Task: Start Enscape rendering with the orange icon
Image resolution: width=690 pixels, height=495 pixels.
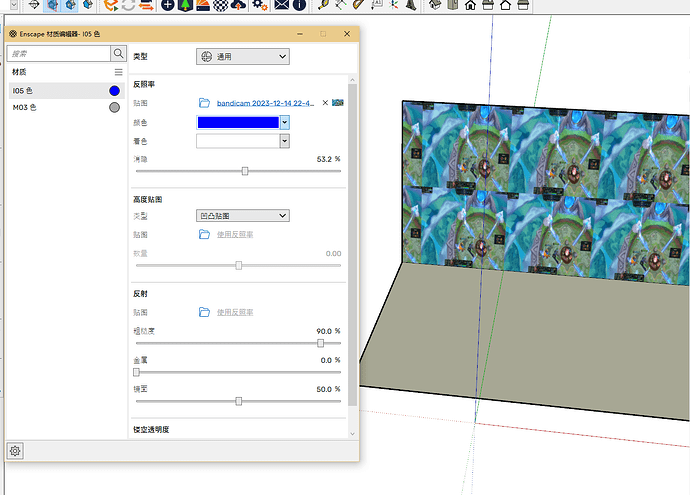Action: 110,5
